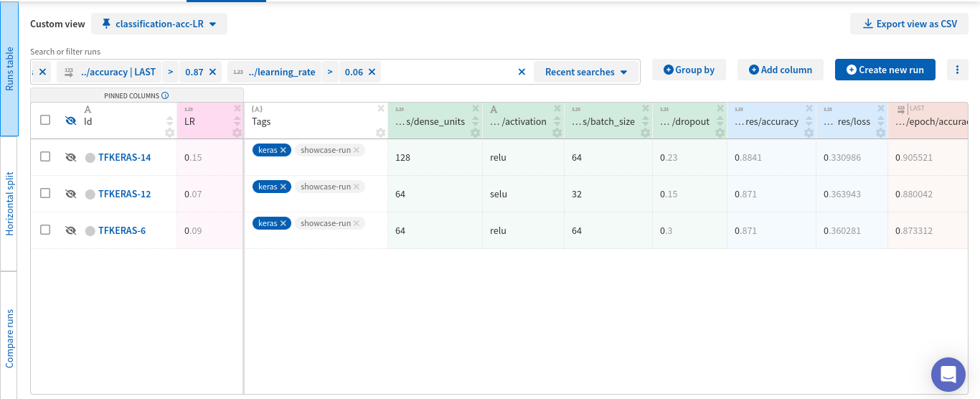The image size is (980, 399).
Task: Check the TFKERAS-6 row checkbox
Action: [45, 230]
